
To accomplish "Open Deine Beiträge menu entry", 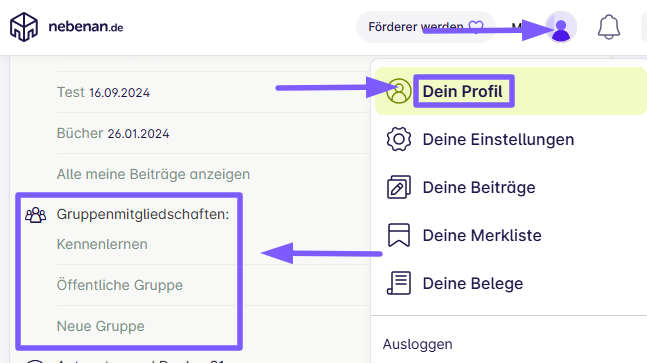I will coord(511,187).
